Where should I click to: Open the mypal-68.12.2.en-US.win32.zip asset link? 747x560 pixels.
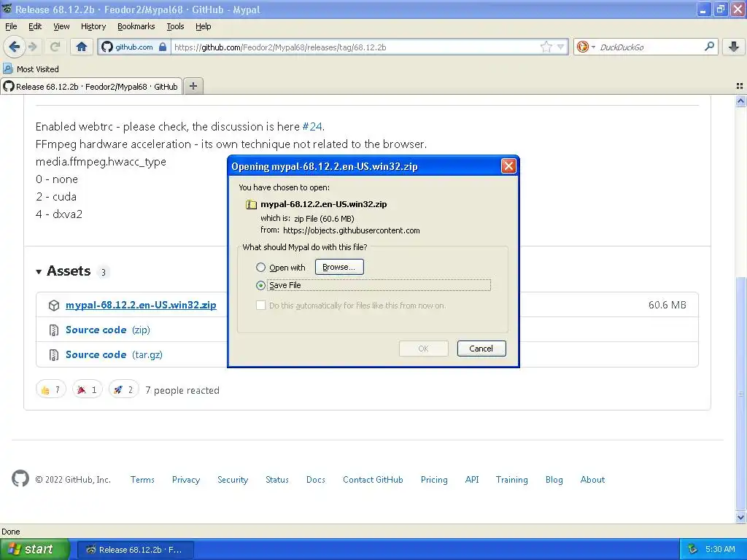coord(141,306)
